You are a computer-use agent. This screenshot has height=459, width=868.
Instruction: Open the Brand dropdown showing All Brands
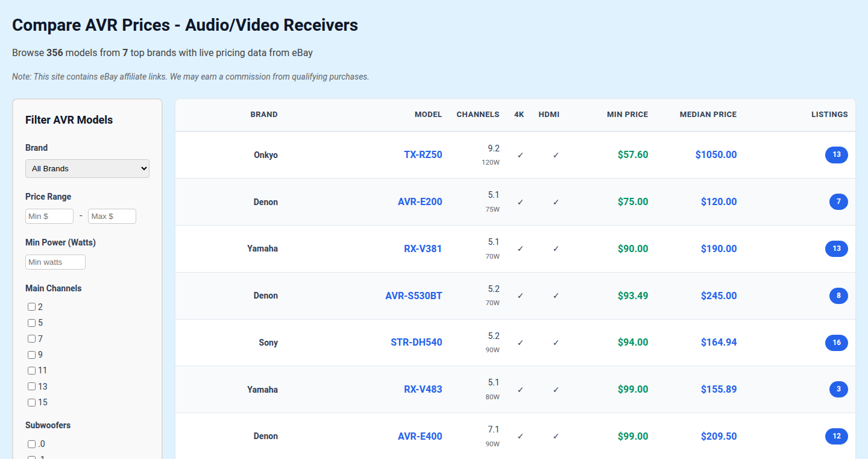[x=87, y=168]
